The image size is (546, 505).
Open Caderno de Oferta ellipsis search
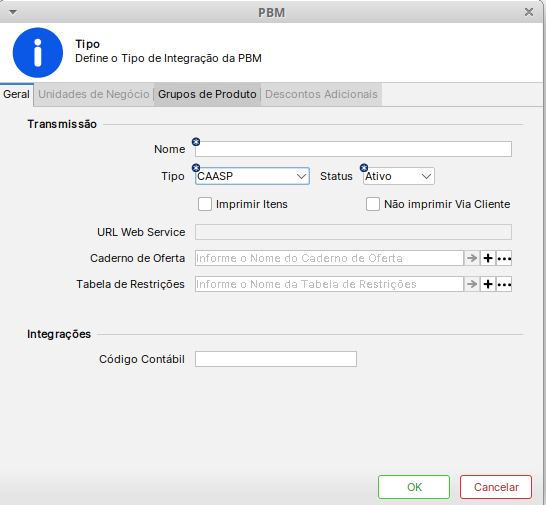[x=504, y=258]
